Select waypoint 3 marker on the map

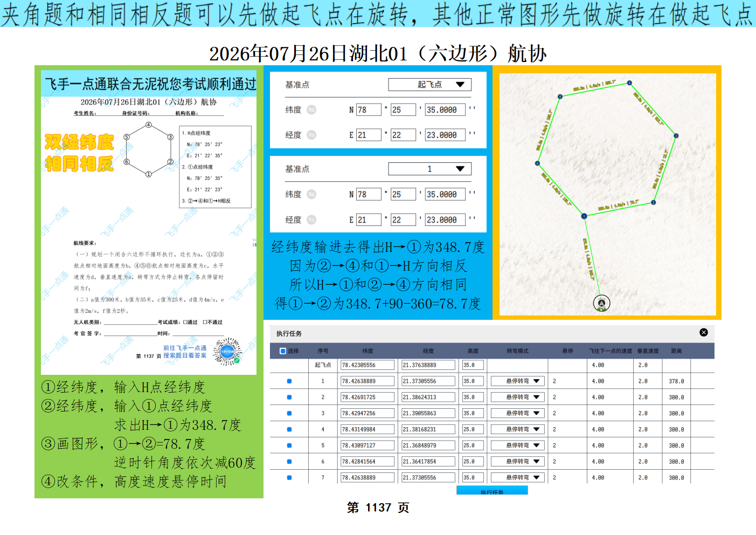pyautogui.click(x=676, y=136)
